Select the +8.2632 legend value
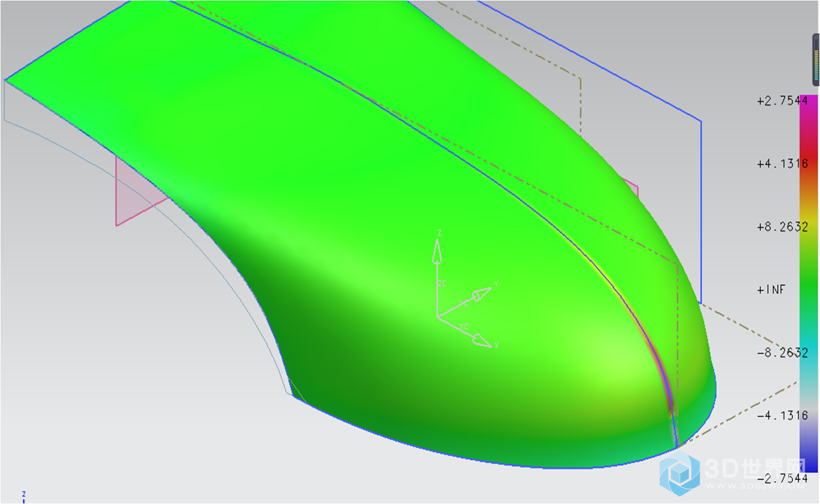 [x=782, y=227]
